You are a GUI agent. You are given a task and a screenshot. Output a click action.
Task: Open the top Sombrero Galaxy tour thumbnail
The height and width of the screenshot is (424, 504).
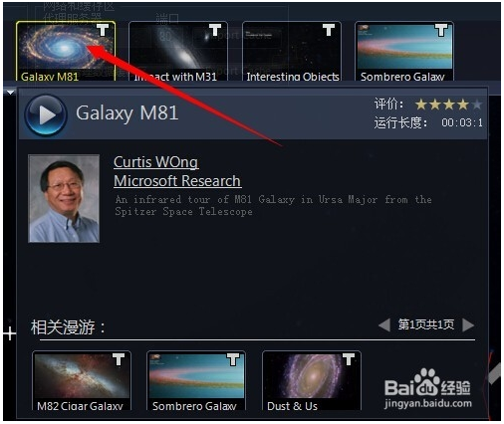[x=404, y=51]
